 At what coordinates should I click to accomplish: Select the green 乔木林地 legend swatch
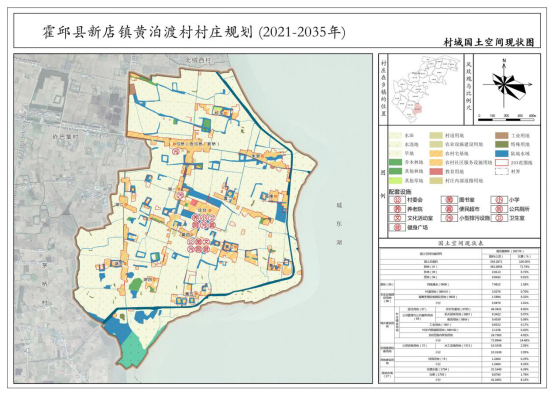point(396,163)
